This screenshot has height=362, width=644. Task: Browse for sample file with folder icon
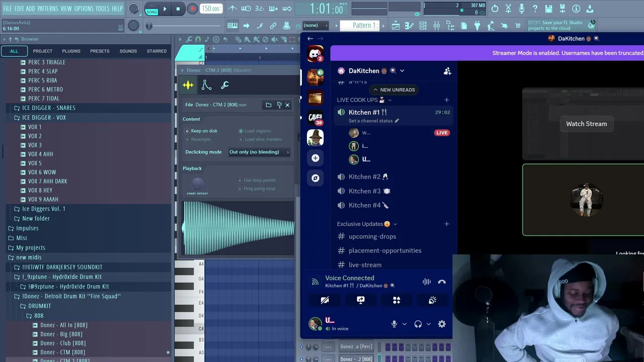tap(268, 105)
